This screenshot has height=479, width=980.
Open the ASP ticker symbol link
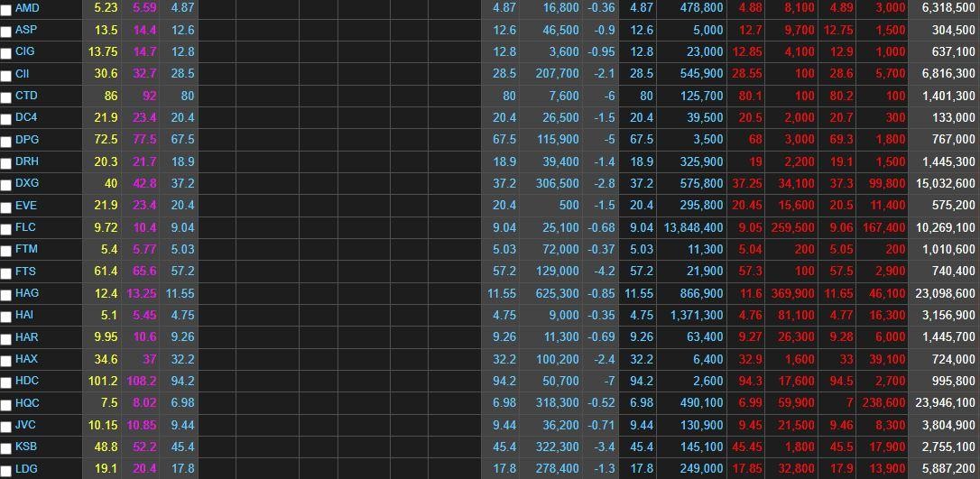[x=25, y=30]
